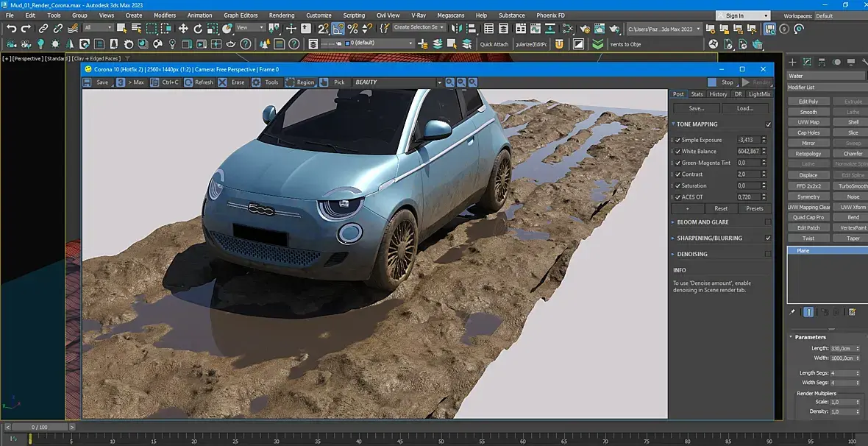This screenshot has width=868, height=446.
Task: Uncheck the Sharpening/Blurring checkbox
Action: [x=768, y=238]
